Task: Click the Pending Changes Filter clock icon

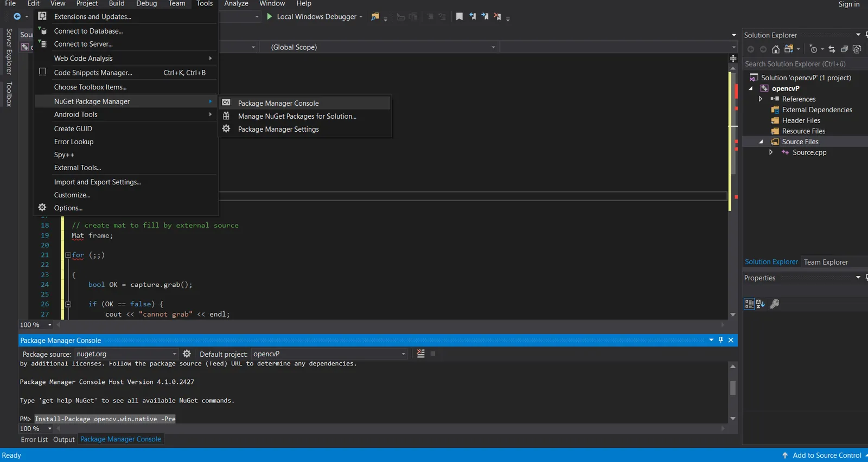Action: point(813,49)
